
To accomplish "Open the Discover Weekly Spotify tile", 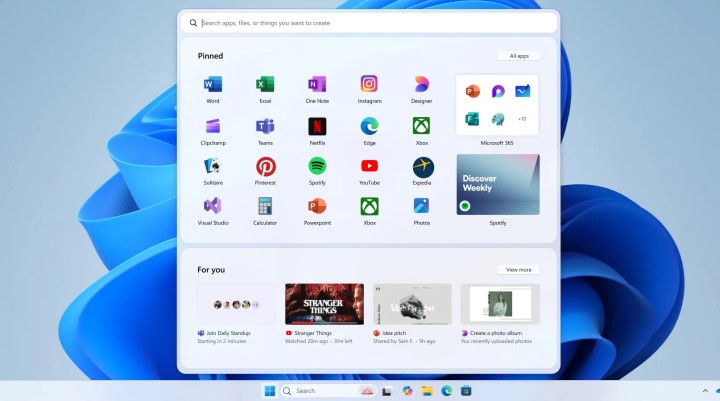I will [497, 184].
